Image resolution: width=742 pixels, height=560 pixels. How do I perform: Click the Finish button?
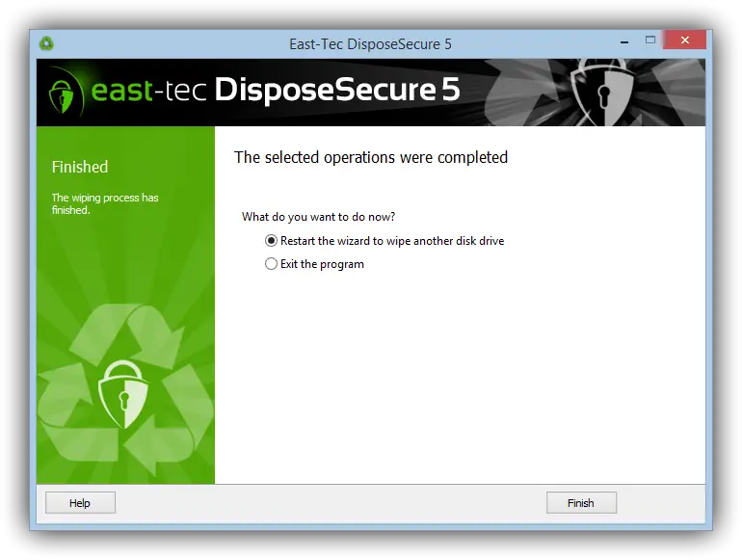tap(581, 503)
